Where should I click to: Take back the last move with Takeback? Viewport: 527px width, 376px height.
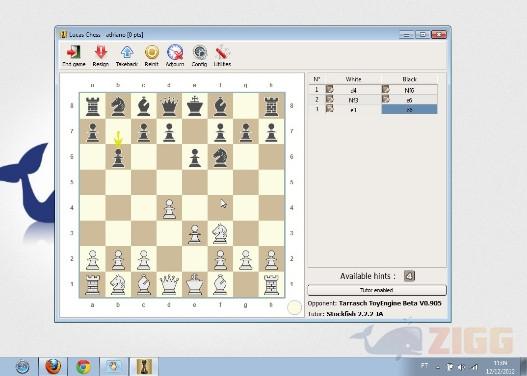127,55
